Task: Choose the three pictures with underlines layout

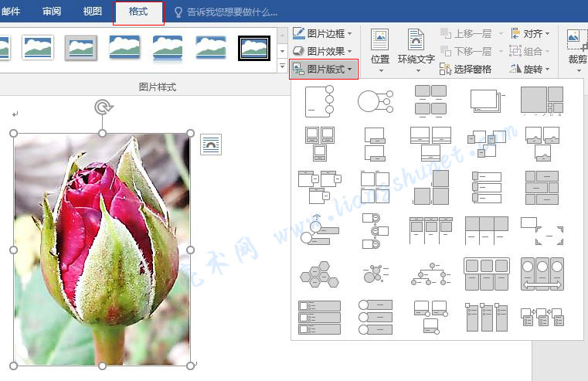Action: point(430,144)
